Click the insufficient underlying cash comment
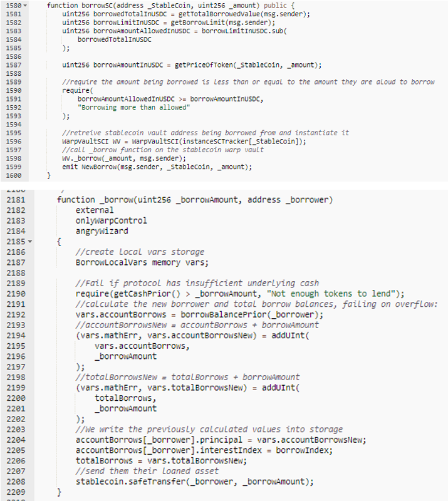 click(197, 284)
